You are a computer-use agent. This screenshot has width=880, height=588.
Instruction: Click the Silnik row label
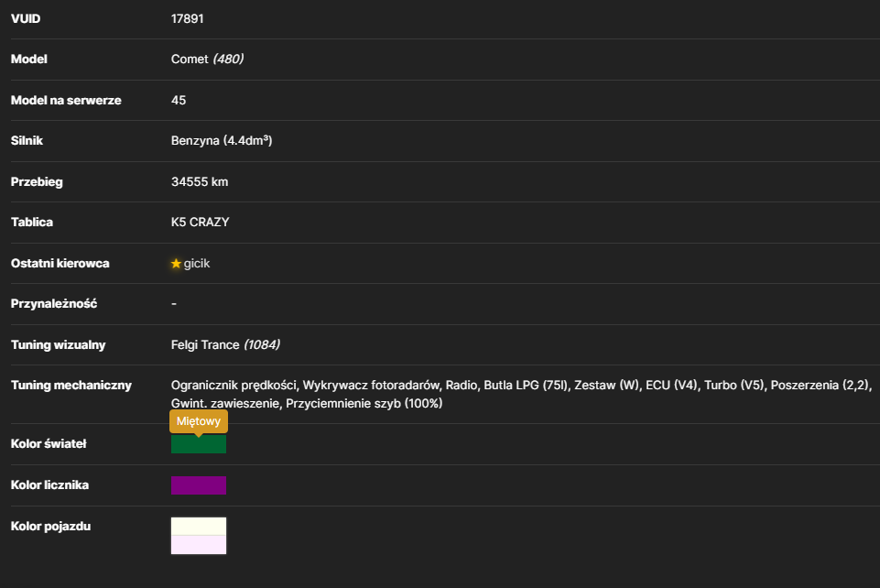pyautogui.click(x=27, y=140)
